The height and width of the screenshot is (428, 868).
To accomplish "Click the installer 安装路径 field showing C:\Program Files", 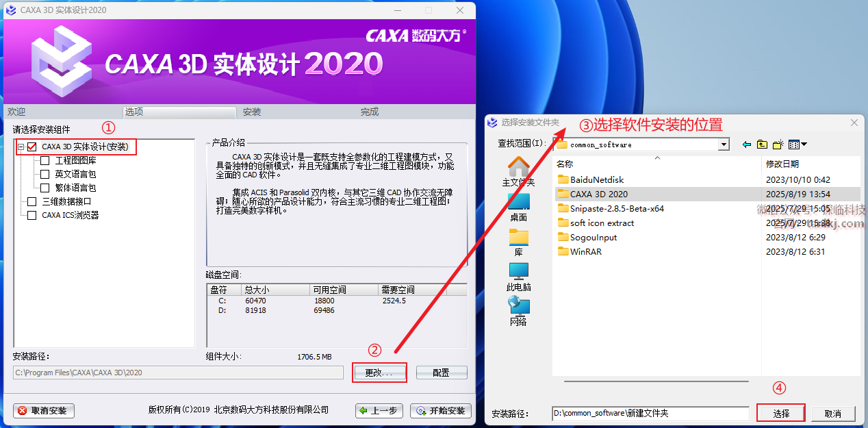I will (x=178, y=373).
